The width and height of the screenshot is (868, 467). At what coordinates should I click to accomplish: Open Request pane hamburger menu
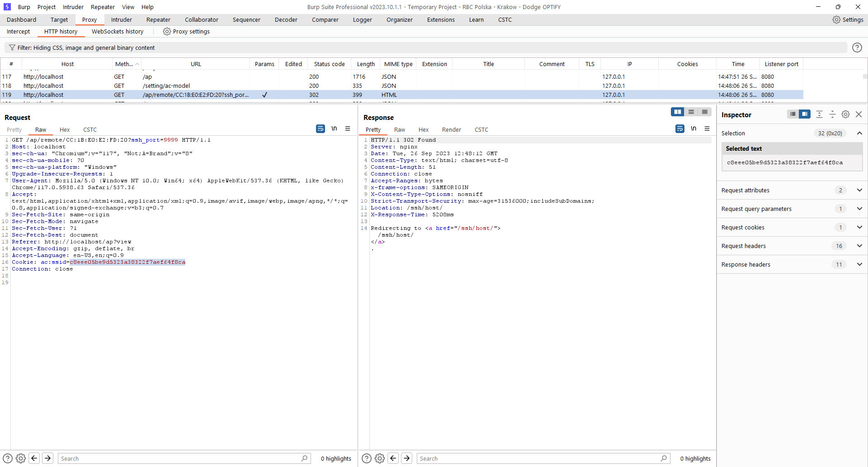pos(348,129)
